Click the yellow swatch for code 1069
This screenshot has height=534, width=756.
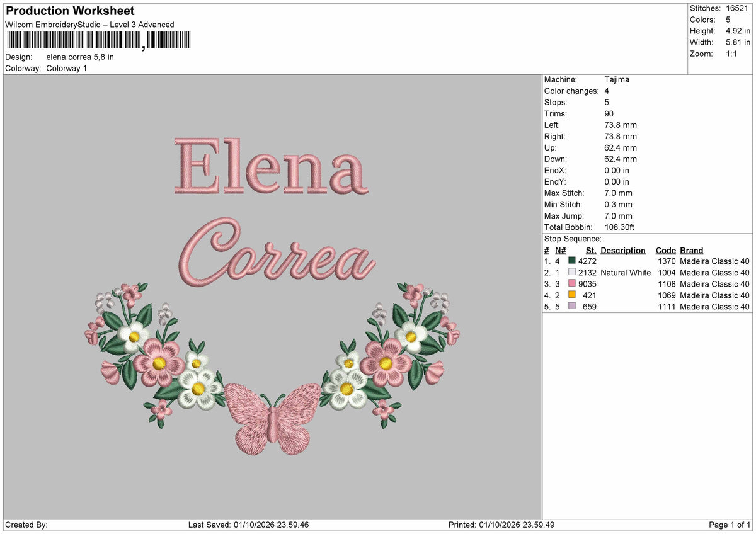[572, 295]
